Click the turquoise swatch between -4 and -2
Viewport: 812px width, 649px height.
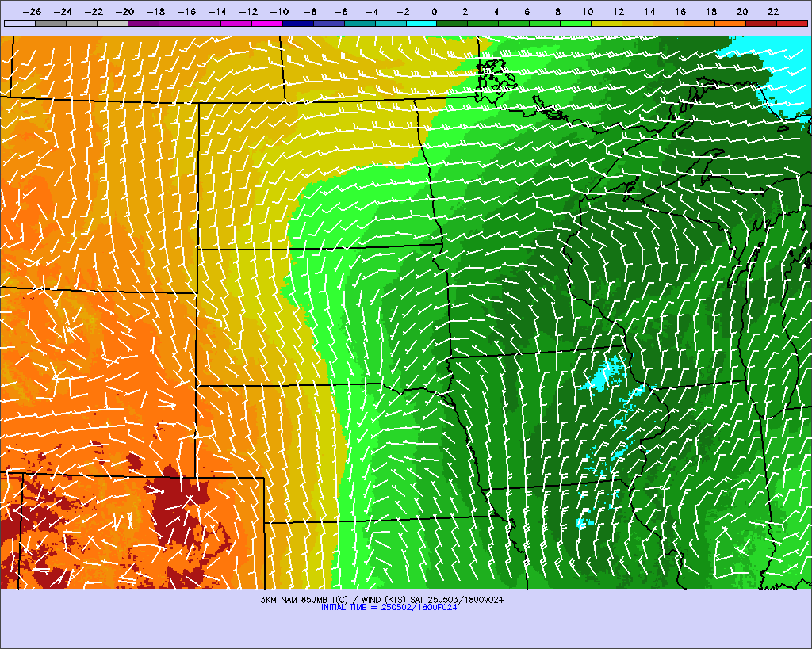(x=390, y=23)
